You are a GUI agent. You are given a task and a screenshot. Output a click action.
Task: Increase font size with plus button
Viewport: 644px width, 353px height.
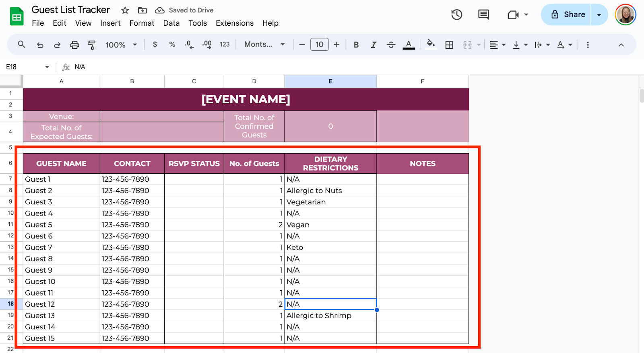click(336, 45)
